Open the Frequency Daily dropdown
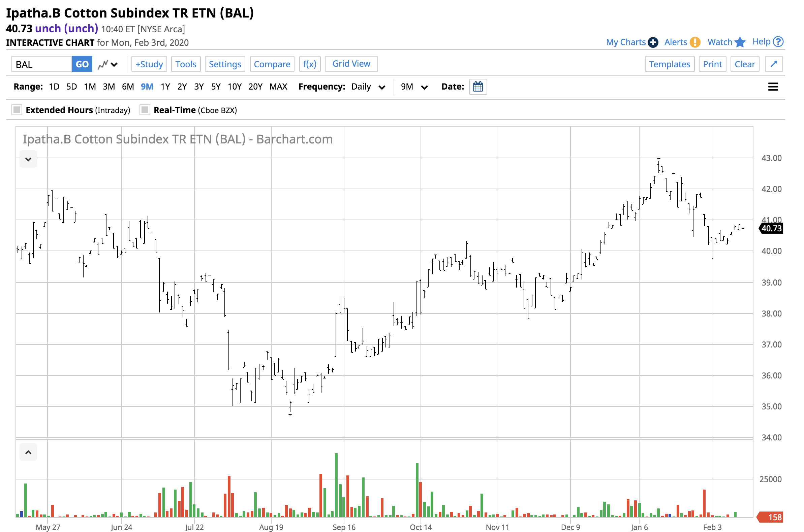The width and height of the screenshot is (804, 532). point(368,87)
